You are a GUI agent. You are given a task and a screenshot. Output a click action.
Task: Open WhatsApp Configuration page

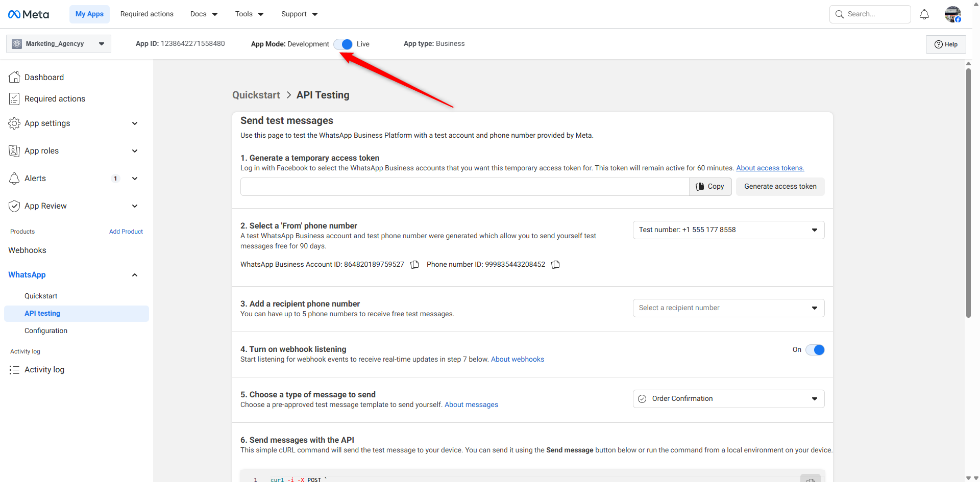click(46, 331)
